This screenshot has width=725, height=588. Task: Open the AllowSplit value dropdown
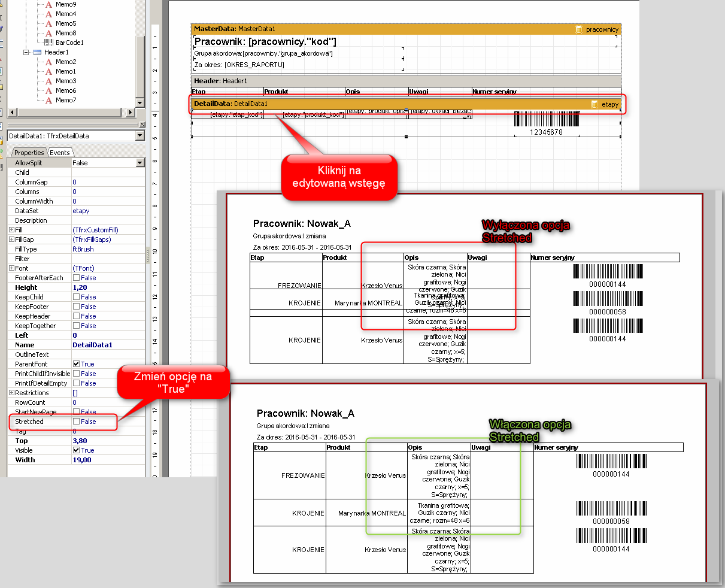tap(140, 163)
